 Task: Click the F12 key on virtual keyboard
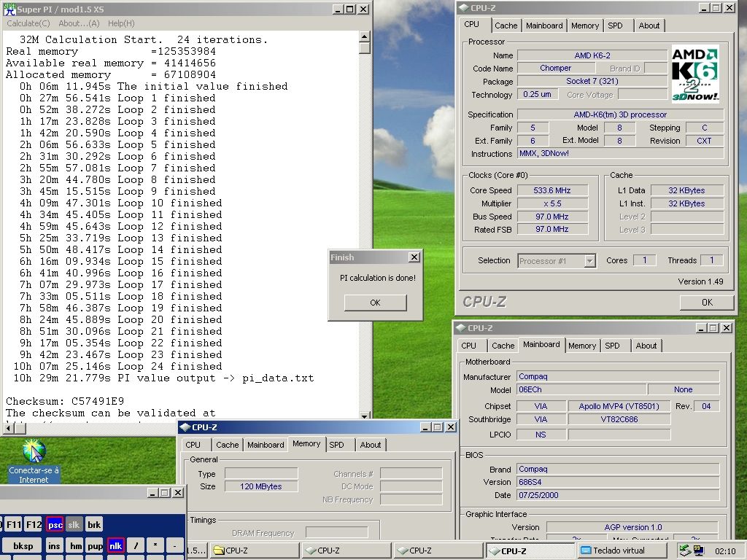tap(34, 525)
